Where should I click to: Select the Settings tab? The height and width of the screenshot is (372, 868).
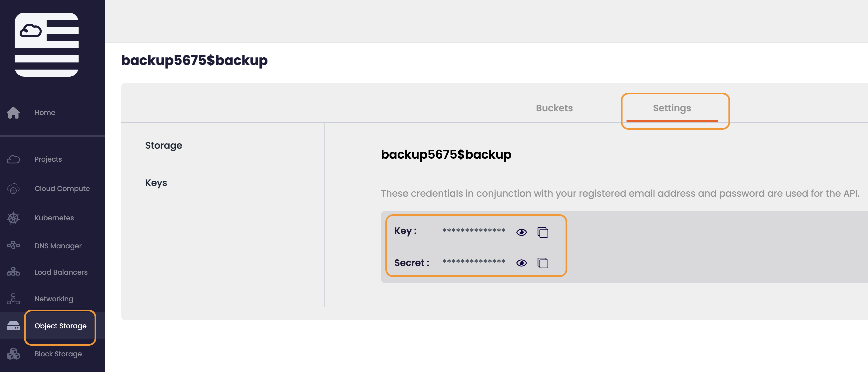671,108
